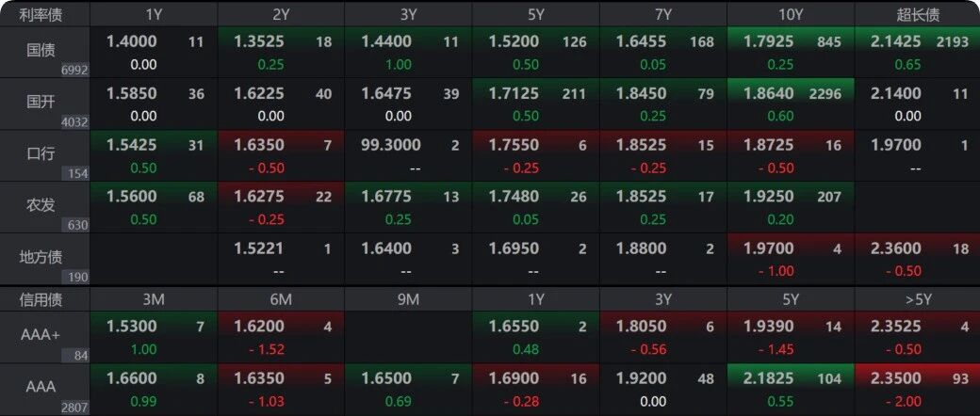The width and height of the screenshot is (980, 416).
Task: Click the 口行 3Y cell showing 99.3000
Action: (x=408, y=155)
